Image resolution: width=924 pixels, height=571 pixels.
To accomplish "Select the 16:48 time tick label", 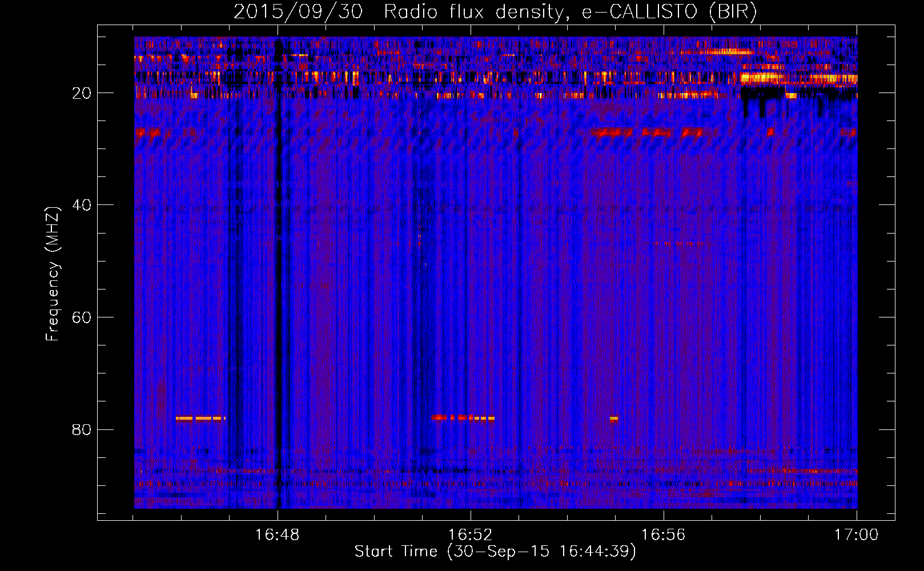I will [278, 534].
